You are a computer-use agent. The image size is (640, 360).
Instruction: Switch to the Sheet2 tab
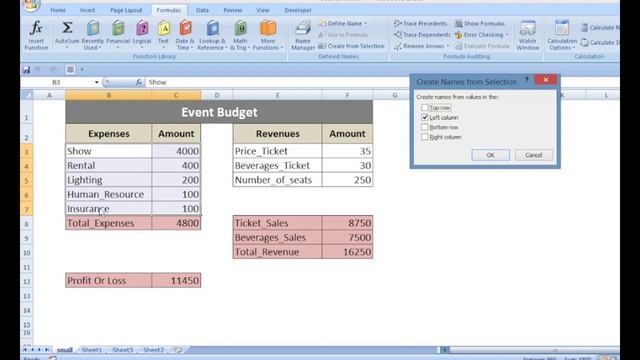pyautogui.click(x=153, y=350)
